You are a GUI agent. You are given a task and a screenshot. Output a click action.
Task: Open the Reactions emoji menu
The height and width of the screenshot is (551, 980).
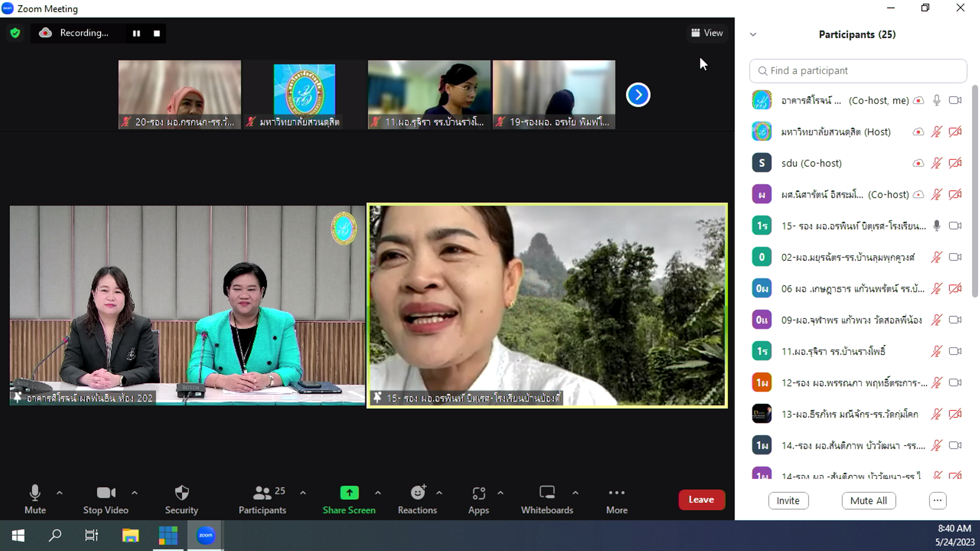[x=418, y=499]
